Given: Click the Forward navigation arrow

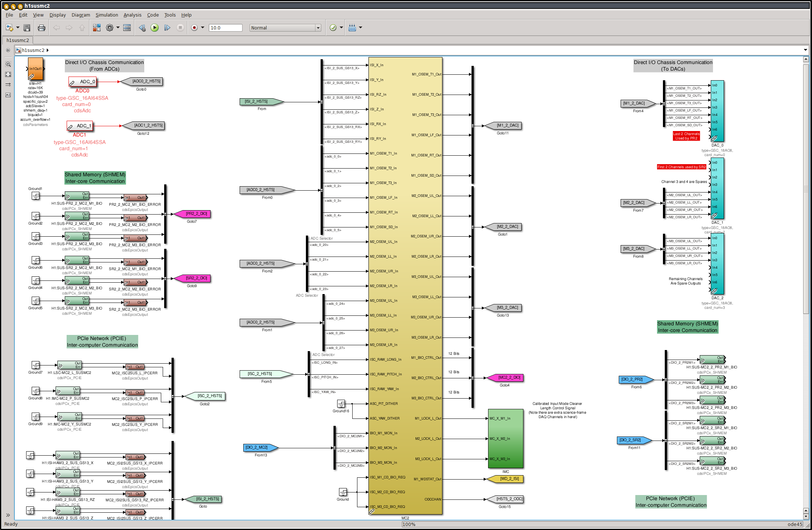Looking at the screenshot, I should (69, 28).
